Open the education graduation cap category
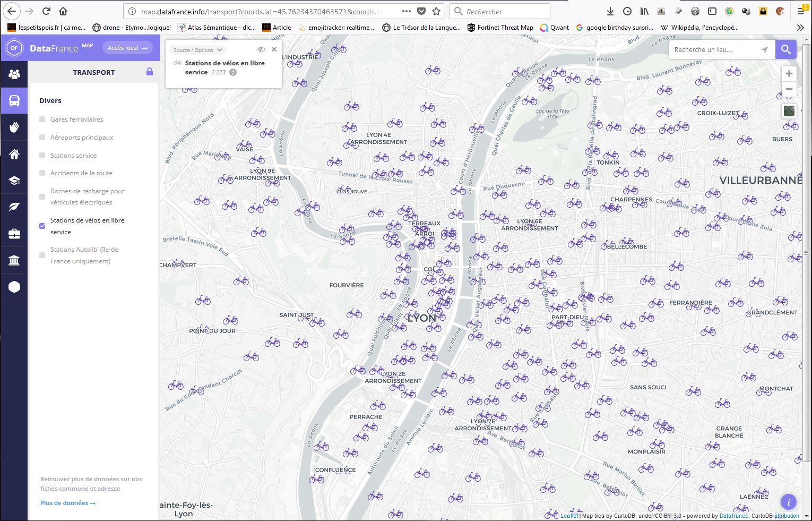The width and height of the screenshot is (812, 521). pyautogui.click(x=14, y=181)
